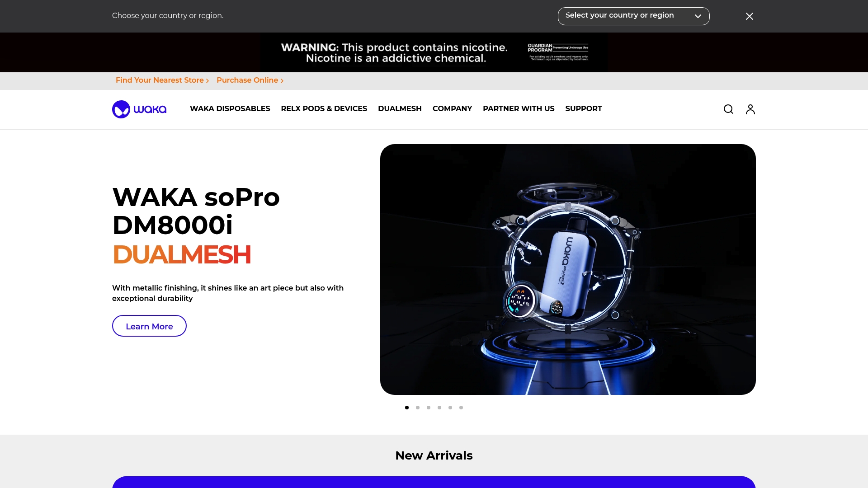This screenshot has height=488, width=868.
Task: Open the COMPANY menu item
Action: click(452, 109)
